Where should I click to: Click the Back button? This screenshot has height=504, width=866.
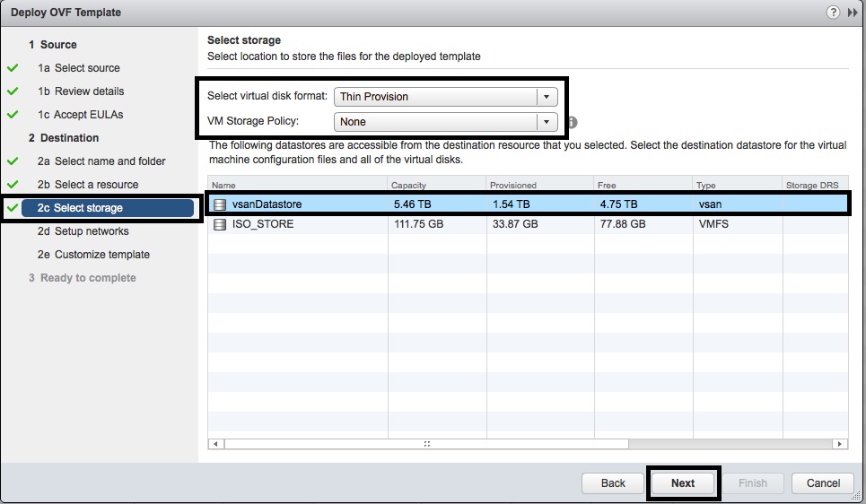[x=613, y=483]
